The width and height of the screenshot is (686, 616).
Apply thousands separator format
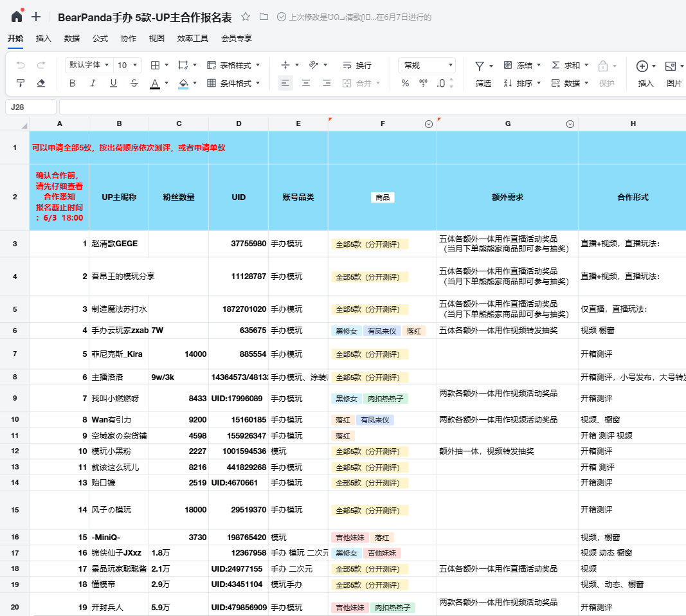pyautogui.click(x=423, y=83)
